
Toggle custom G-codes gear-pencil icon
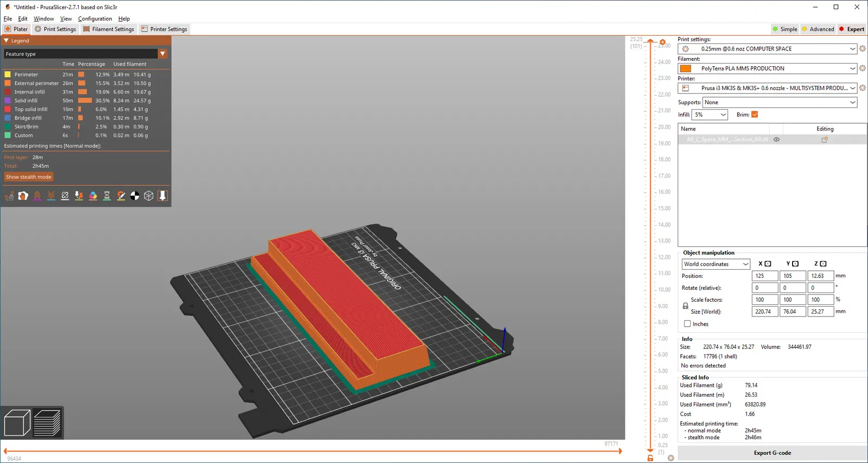121,196
